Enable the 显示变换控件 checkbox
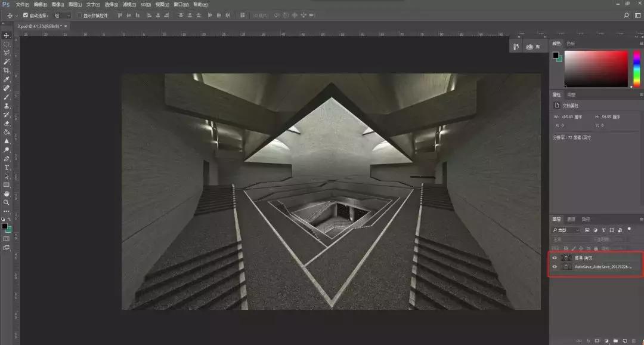 [x=79, y=15]
